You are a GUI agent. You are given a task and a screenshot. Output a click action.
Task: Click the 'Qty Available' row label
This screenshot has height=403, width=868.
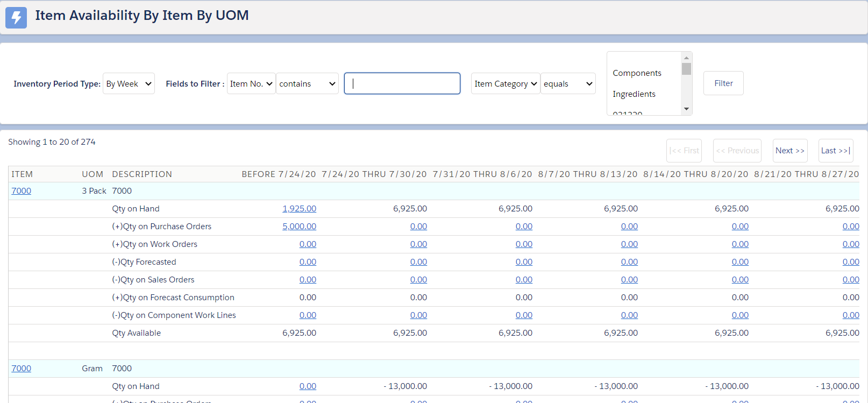pyautogui.click(x=136, y=333)
